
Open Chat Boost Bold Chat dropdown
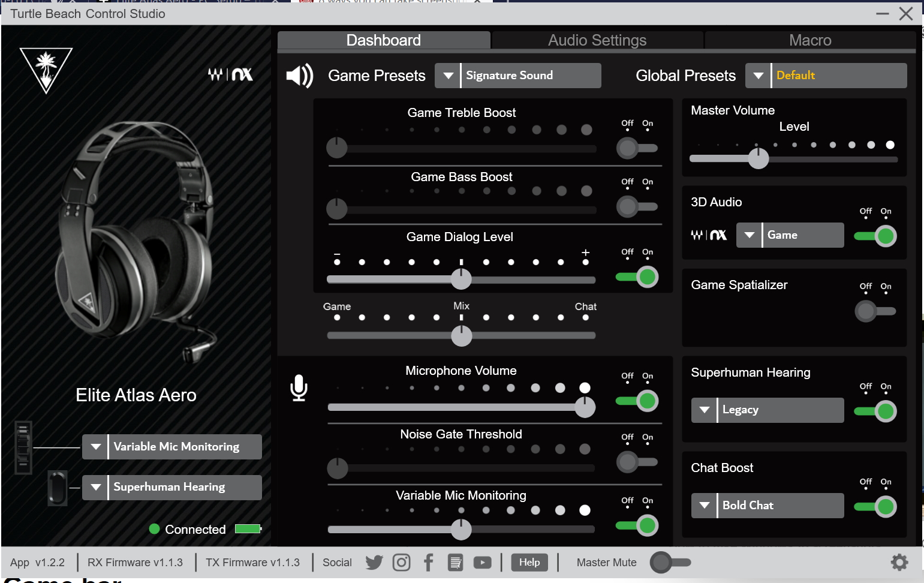(x=705, y=506)
